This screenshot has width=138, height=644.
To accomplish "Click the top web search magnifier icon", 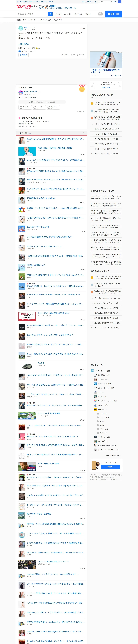I will (x=120, y=2).
